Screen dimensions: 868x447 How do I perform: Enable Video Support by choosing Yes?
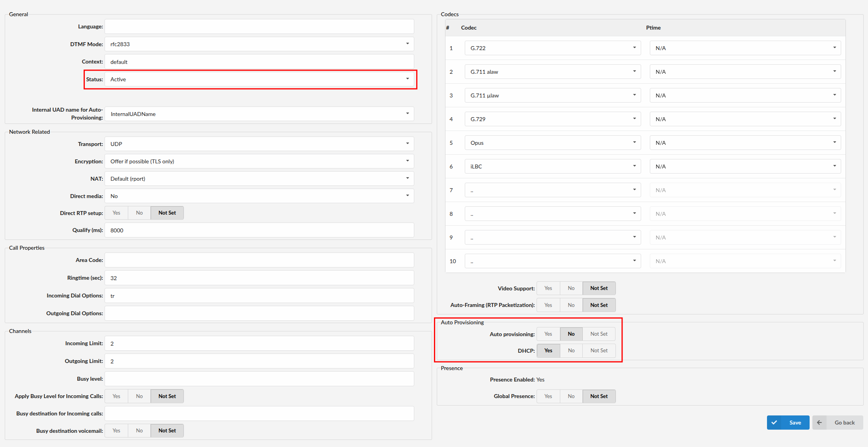548,288
